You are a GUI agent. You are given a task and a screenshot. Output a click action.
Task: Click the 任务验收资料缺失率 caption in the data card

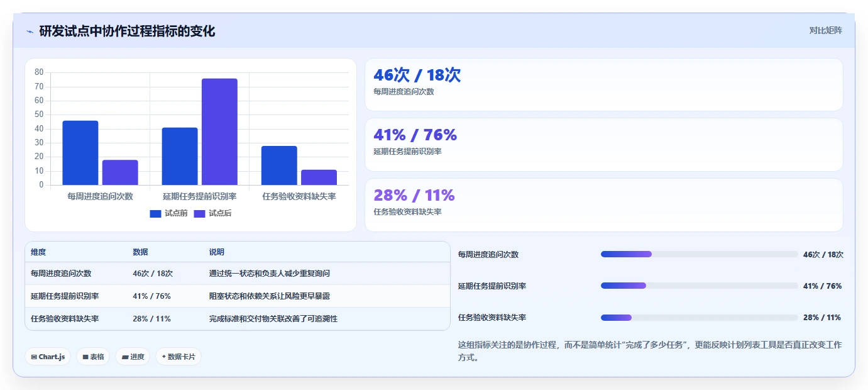pyautogui.click(x=407, y=212)
